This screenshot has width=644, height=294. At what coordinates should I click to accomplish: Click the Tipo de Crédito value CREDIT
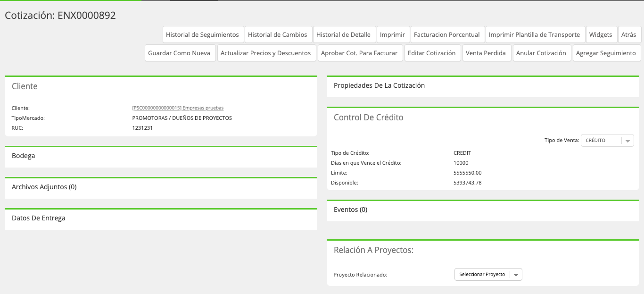pos(462,153)
